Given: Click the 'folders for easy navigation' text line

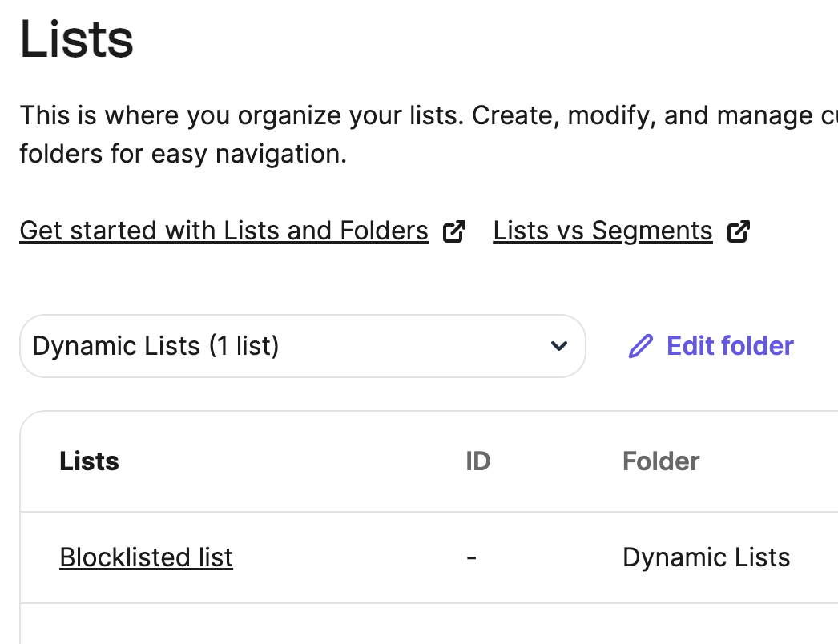Looking at the screenshot, I should (183, 152).
